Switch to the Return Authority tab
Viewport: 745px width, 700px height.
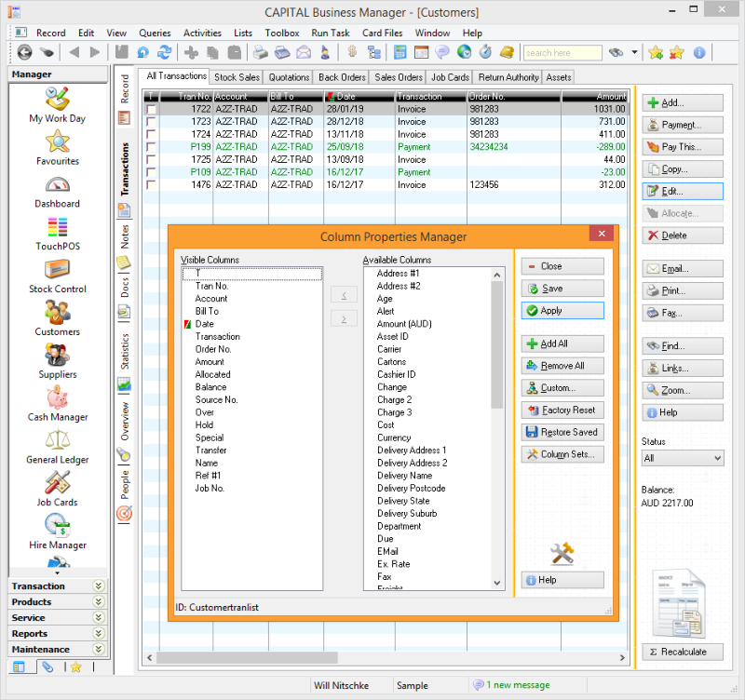508,77
